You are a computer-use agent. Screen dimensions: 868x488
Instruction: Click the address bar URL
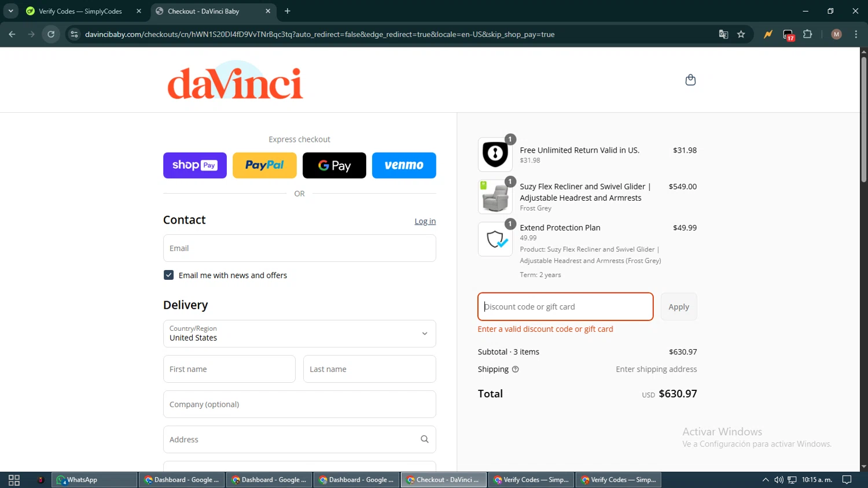(x=319, y=34)
